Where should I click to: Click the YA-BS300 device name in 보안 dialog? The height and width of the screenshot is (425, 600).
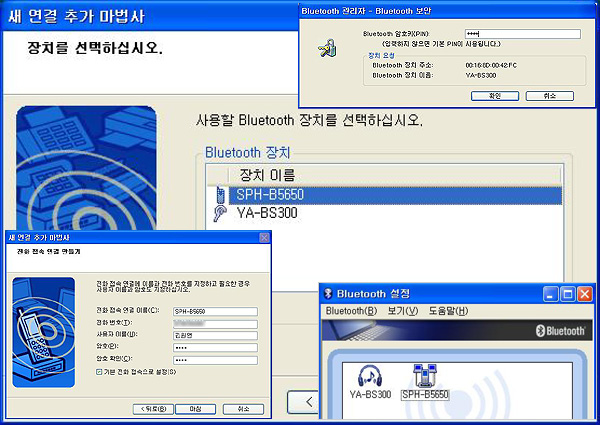(481, 75)
